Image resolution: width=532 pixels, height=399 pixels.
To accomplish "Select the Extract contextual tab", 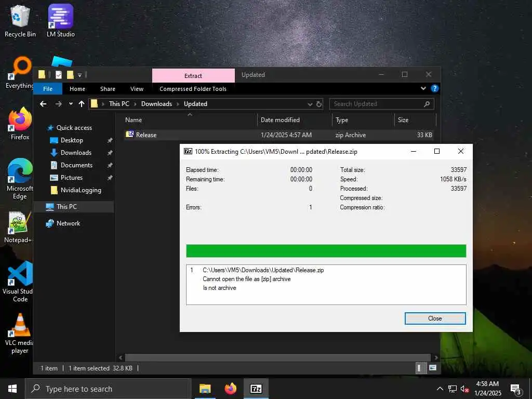I will [x=193, y=76].
